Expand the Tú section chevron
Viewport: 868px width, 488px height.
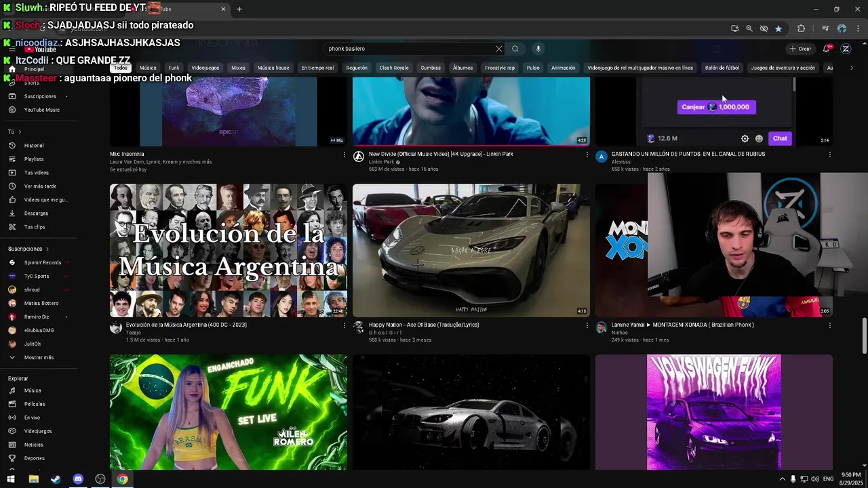[x=20, y=131]
